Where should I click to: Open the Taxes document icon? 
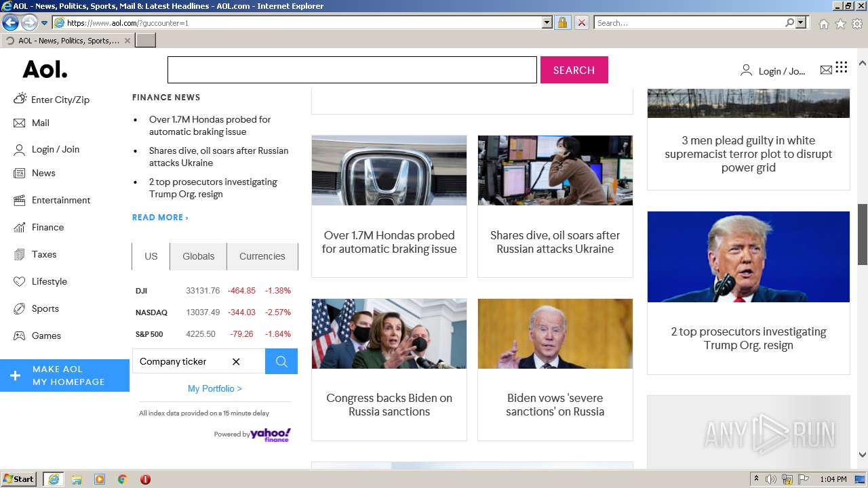(x=19, y=255)
